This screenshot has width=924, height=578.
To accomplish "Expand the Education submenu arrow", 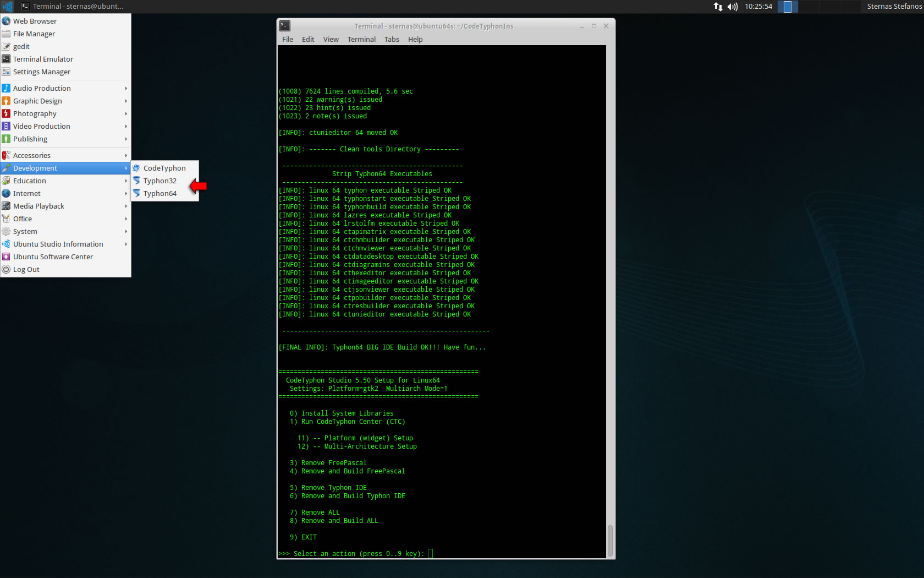I will click(126, 181).
